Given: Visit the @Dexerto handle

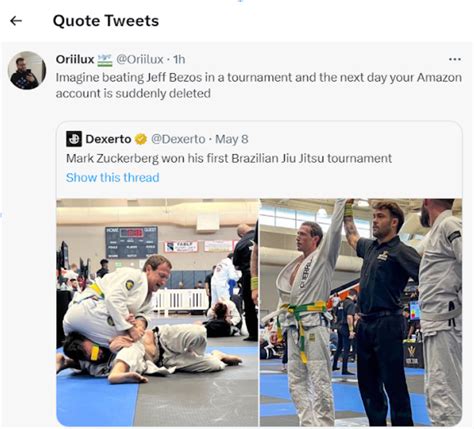Looking at the screenshot, I should tap(178, 139).
